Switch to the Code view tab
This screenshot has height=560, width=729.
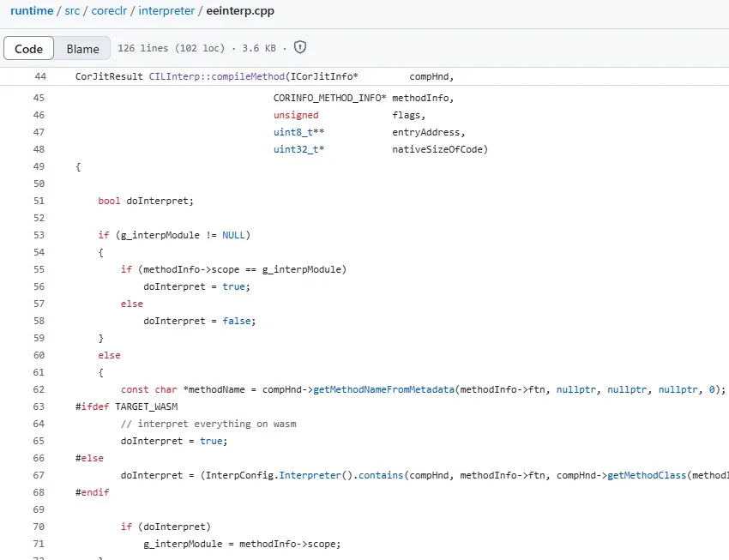29,48
